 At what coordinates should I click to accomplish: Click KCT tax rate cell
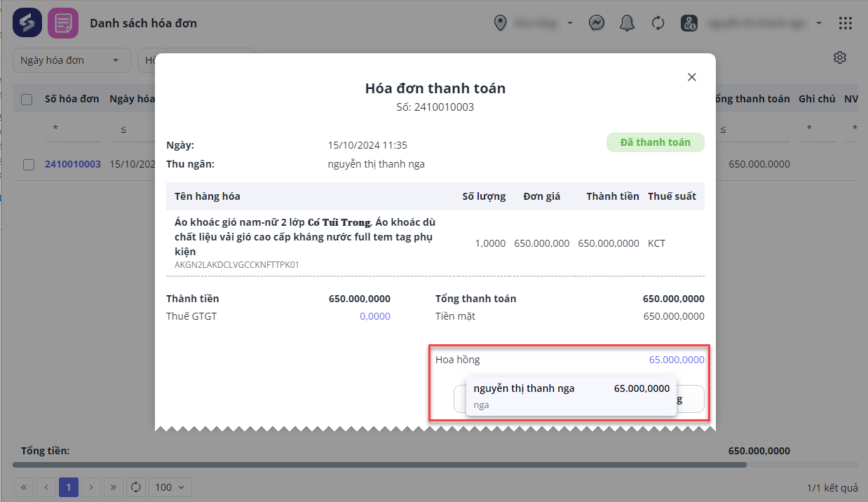click(656, 243)
